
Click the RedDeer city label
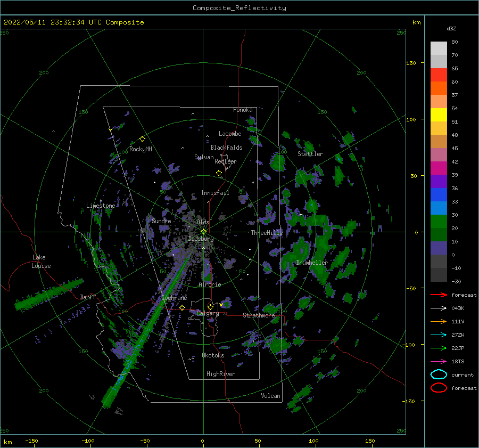(x=226, y=161)
